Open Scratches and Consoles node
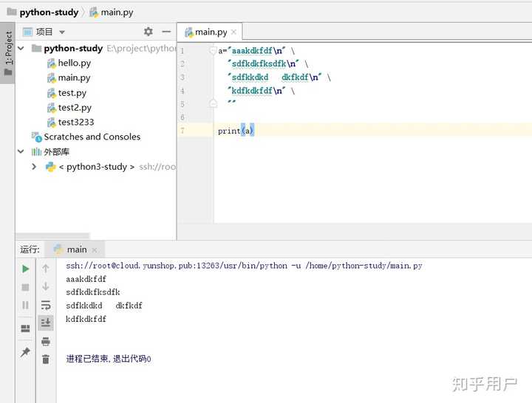 pyautogui.click(x=92, y=137)
